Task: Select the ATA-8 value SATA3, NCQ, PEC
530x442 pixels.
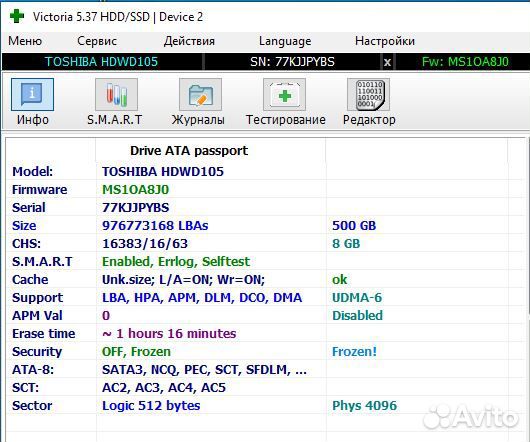Action: 204,370
